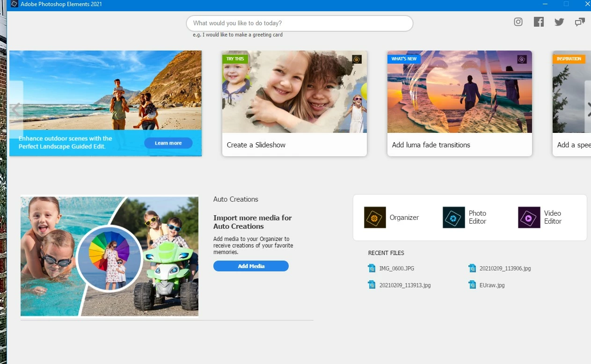Open recent file 20210209_113906.jpg
This screenshot has width=591, height=364.
point(505,269)
